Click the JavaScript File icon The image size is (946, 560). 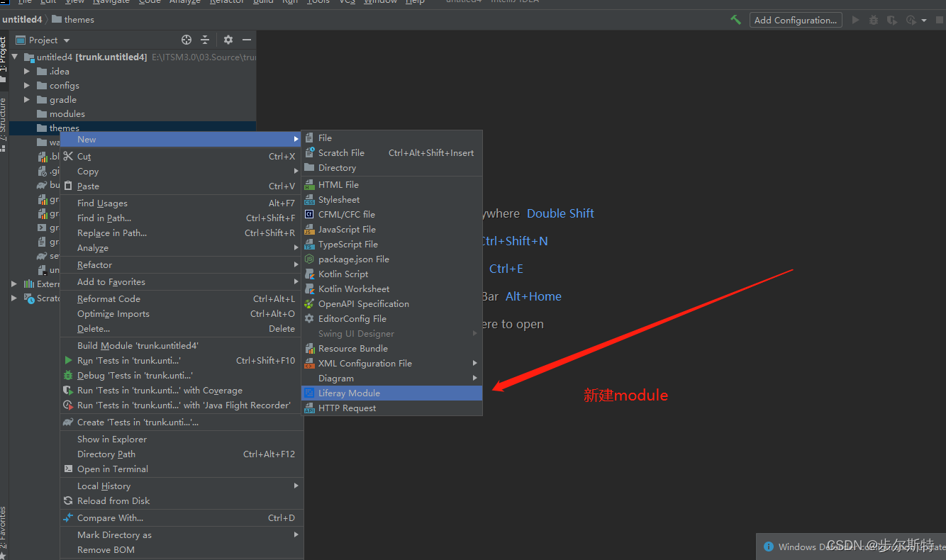coord(309,229)
